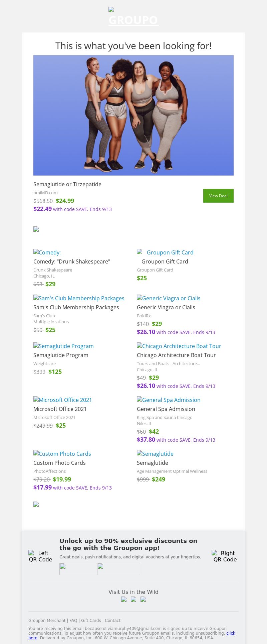Open the hero image of four women
Screen dimensions: 267x644
pos(133,115)
